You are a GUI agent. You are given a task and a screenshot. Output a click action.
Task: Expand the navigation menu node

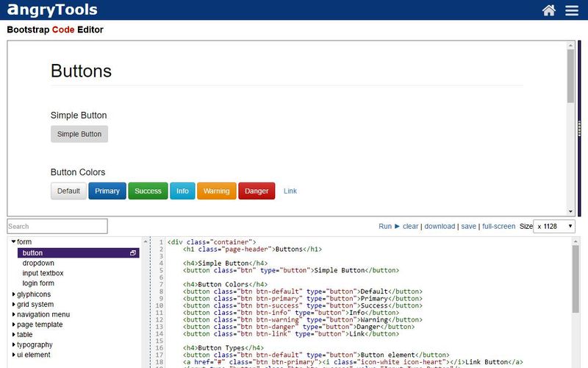pos(13,314)
